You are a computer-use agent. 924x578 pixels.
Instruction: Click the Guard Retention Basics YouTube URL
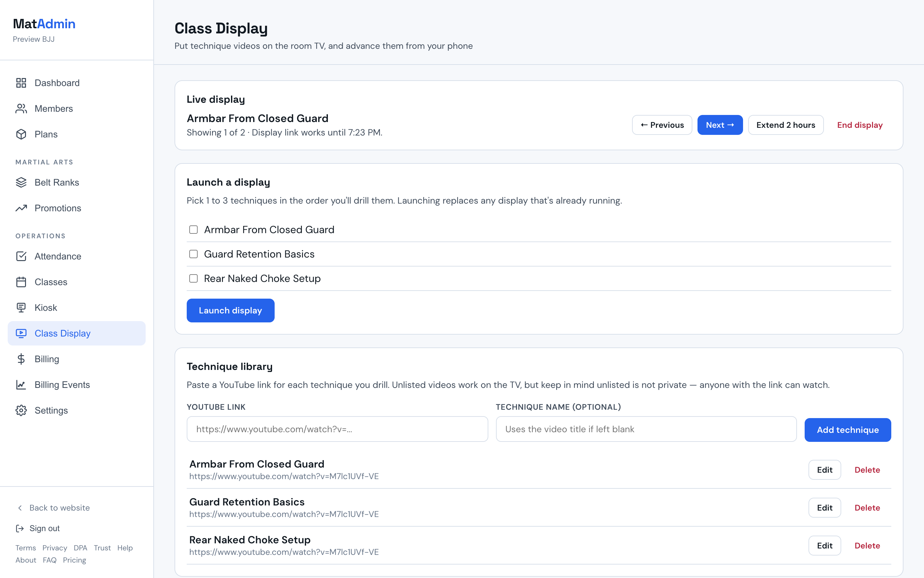point(284,514)
